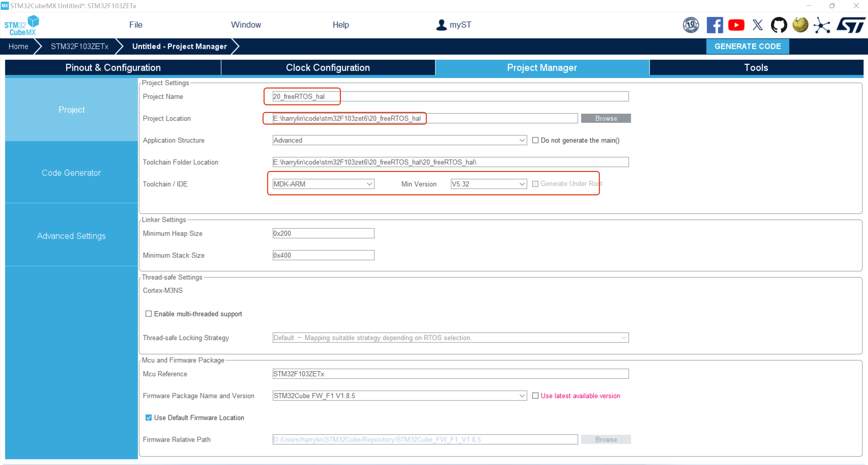Image resolution: width=868 pixels, height=465 pixels.
Task: Open the Code Generator section
Action: click(x=71, y=173)
